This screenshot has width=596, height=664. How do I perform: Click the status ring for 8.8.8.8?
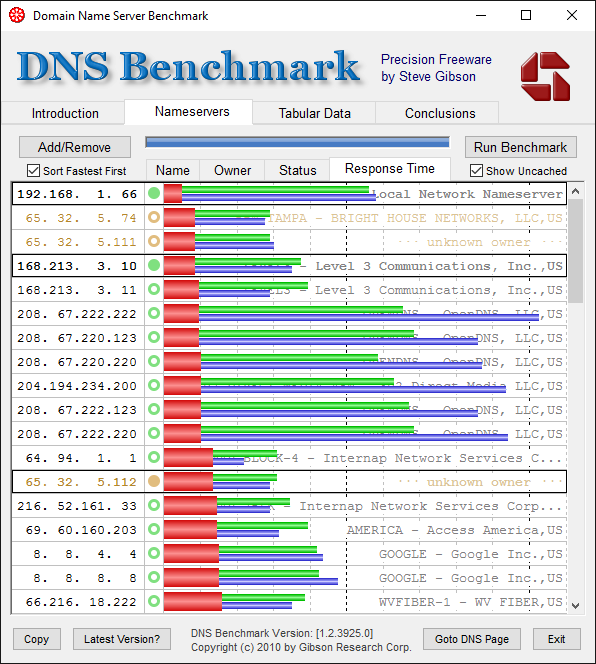tap(154, 577)
